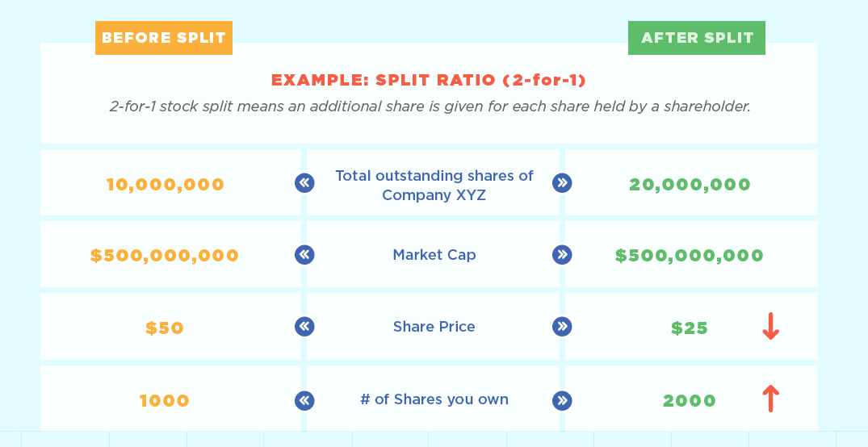The image size is (868, 447).
Task: Click the left chevron icon beside Share Price
Action: [x=304, y=327]
